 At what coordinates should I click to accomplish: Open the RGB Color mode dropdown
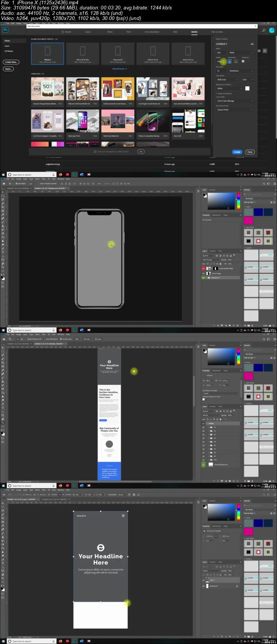click(227, 80)
